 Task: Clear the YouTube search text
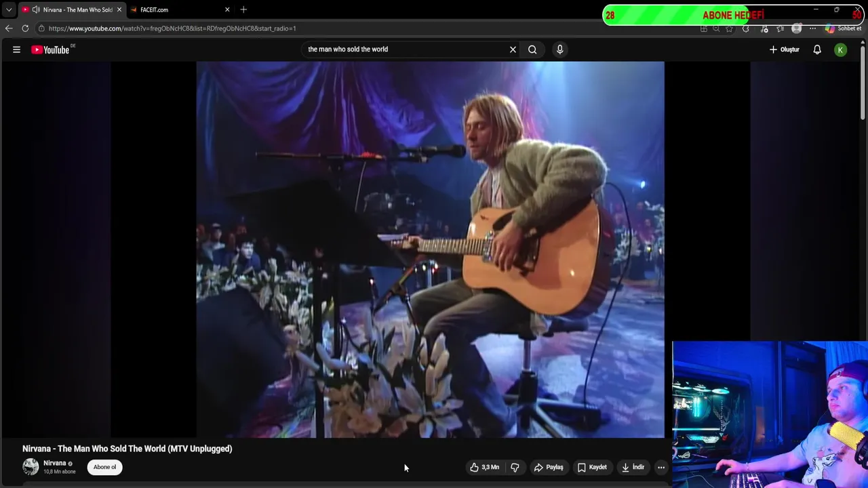pyautogui.click(x=513, y=49)
